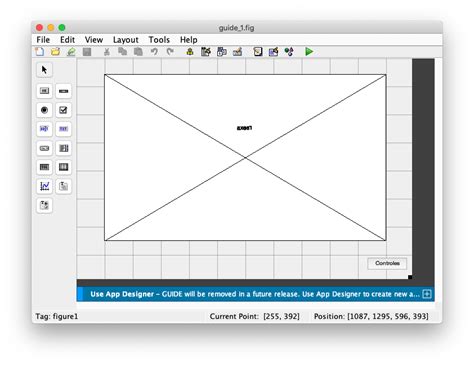474x365 pixels.
Task: Open the Align Objects tool
Action: (190, 52)
